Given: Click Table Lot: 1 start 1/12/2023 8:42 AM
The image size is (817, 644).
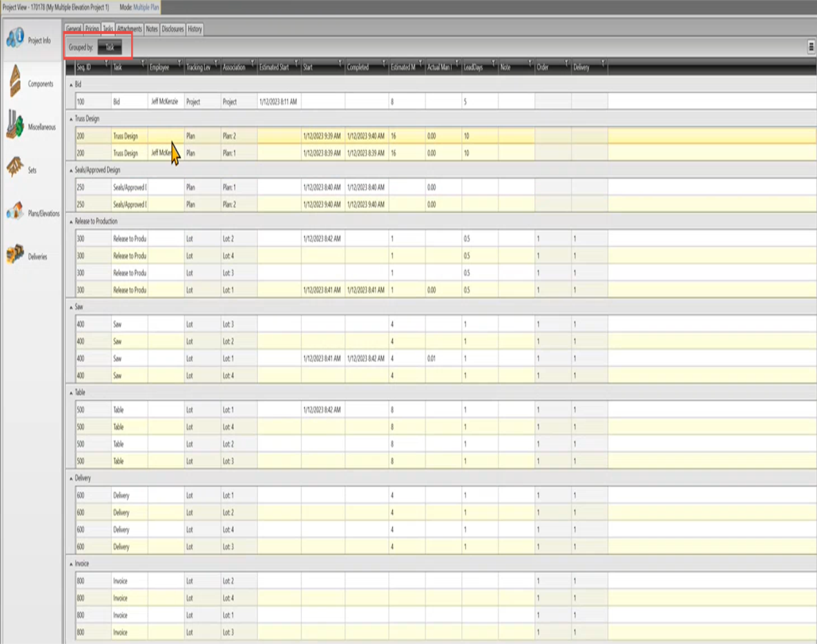Looking at the screenshot, I should pyautogui.click(x=322, y=410).
